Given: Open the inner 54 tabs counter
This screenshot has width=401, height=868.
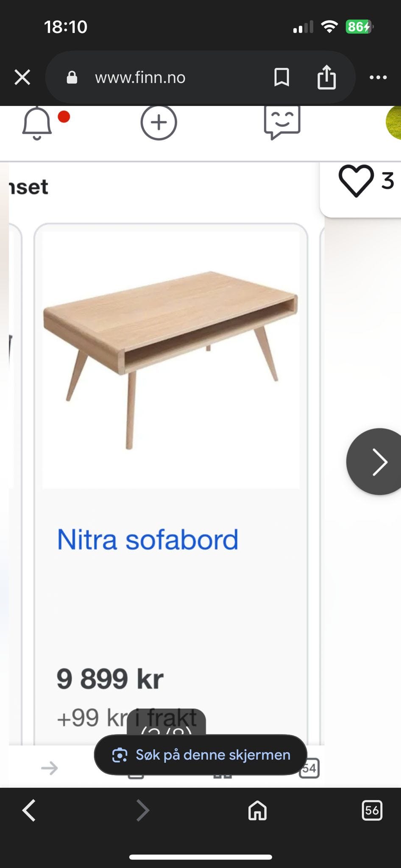Looking at the screenshot, I should point(309,768).
